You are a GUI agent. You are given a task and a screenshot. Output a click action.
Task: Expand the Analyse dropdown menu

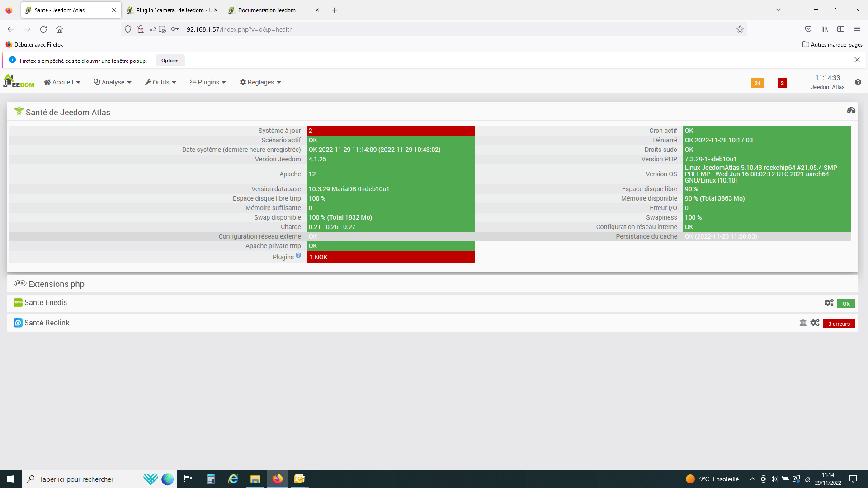112,82
